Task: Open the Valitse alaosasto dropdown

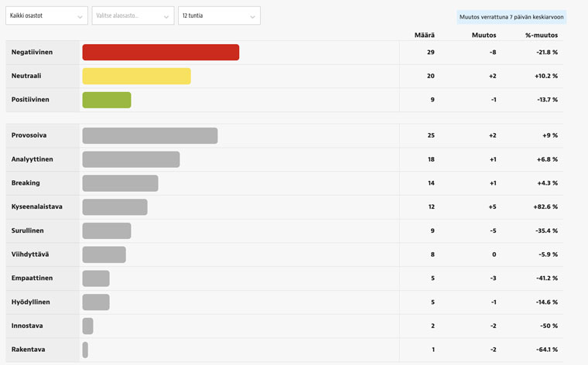Action: tap(133, 15)
